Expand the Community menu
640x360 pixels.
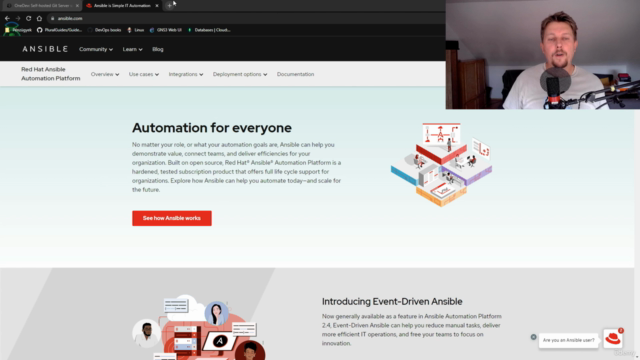point(96,49)
